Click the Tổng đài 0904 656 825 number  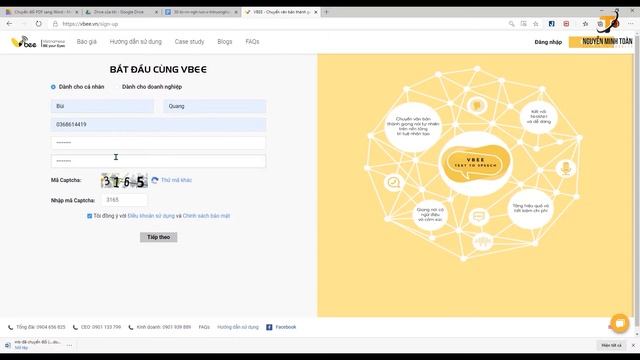[x=41, y=327]
